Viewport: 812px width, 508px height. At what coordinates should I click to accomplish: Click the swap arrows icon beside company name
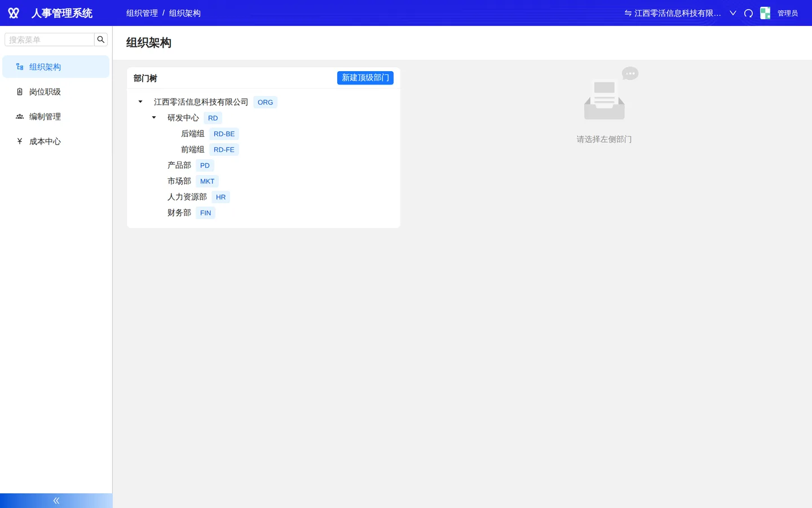pyautogui.click(x=628, y=13)
